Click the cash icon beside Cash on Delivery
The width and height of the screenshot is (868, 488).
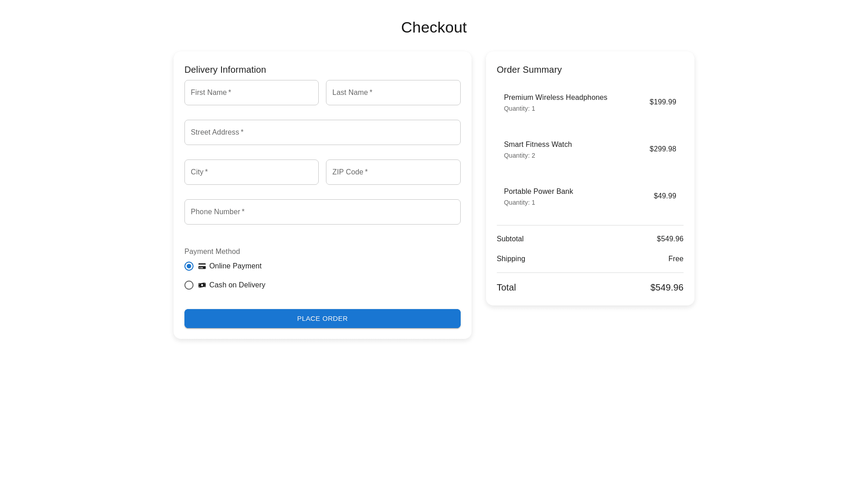coord(202,285)
